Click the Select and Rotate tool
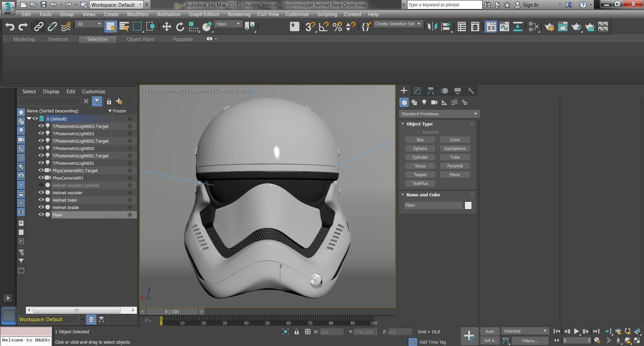Viewport: 644px width, 346px height. coord(180,27)
